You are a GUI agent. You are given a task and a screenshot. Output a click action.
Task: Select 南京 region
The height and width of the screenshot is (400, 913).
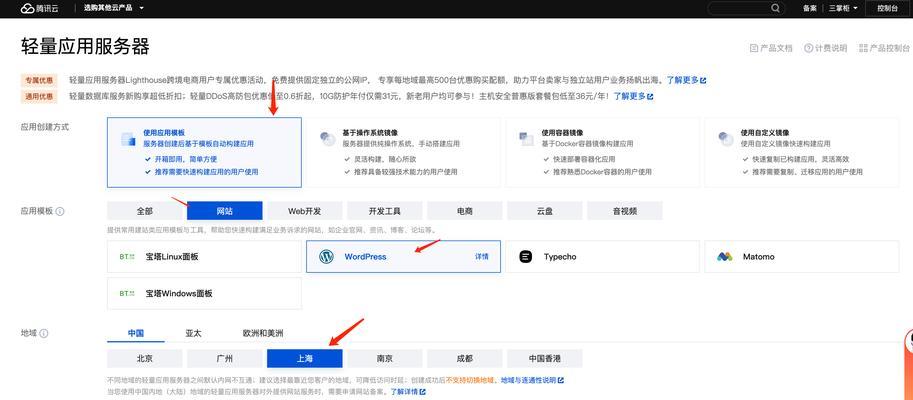[x=384, y=359]
